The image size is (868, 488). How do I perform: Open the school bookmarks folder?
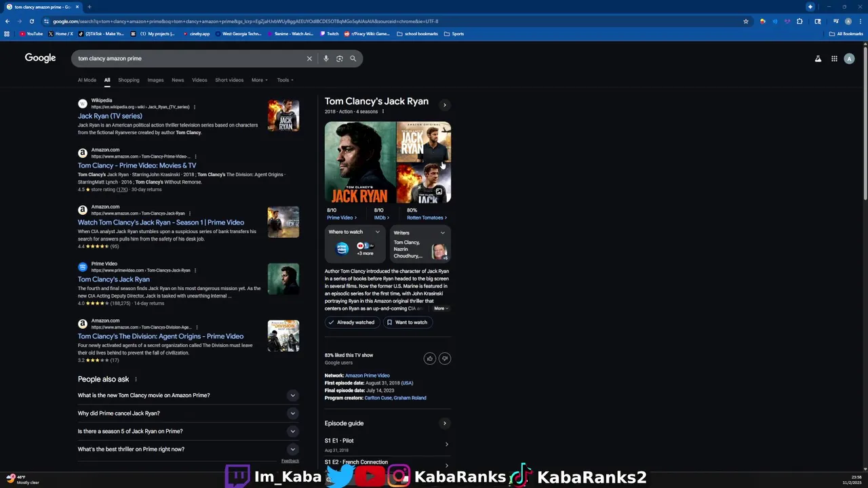tap(418, 34)
